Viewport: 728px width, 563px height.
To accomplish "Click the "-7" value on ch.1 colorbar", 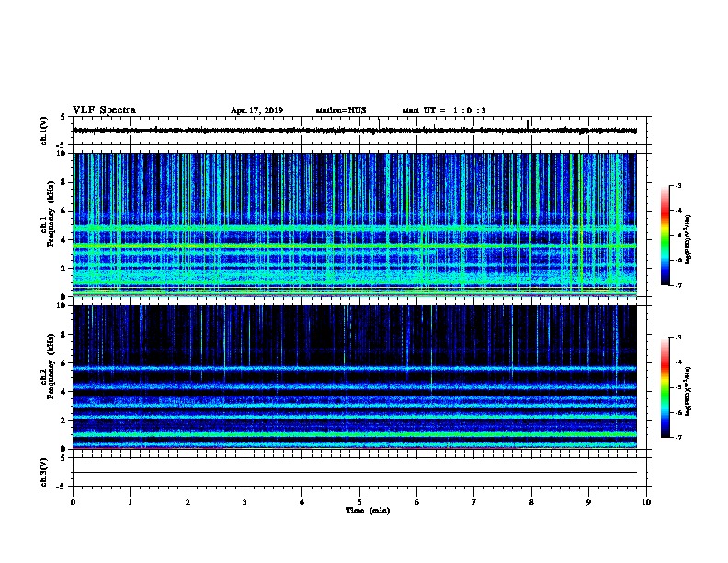I will point(677,285).
